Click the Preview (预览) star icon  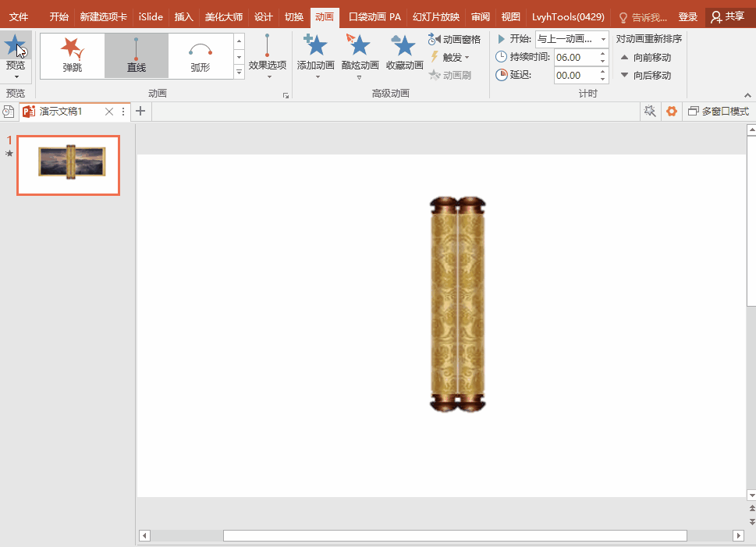click(x=15, y=47)
